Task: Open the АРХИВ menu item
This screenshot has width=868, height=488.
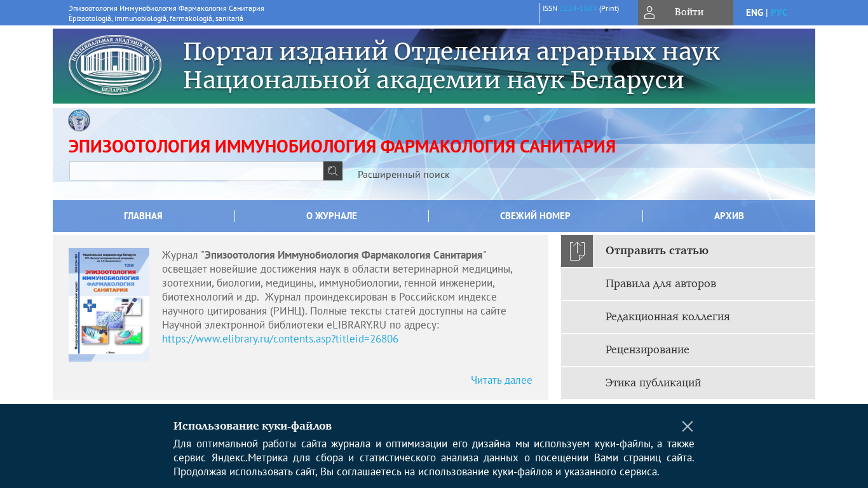Action: 729,216
